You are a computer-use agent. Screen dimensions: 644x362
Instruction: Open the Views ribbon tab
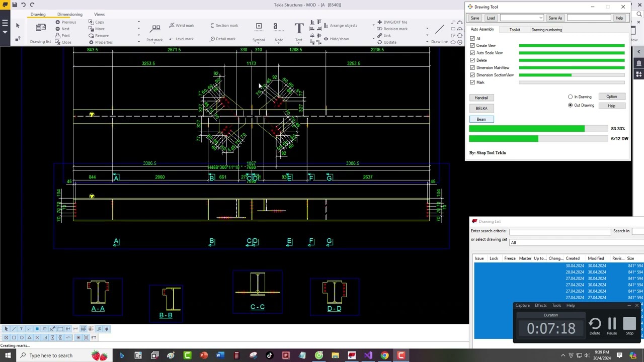(99, 14)
